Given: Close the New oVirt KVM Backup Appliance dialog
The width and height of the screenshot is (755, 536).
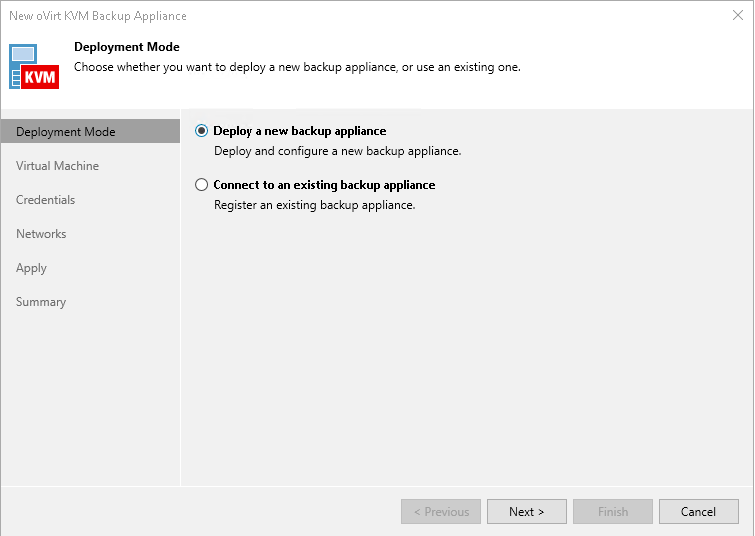Looking at the screenshot, I should tap(738, 16).
